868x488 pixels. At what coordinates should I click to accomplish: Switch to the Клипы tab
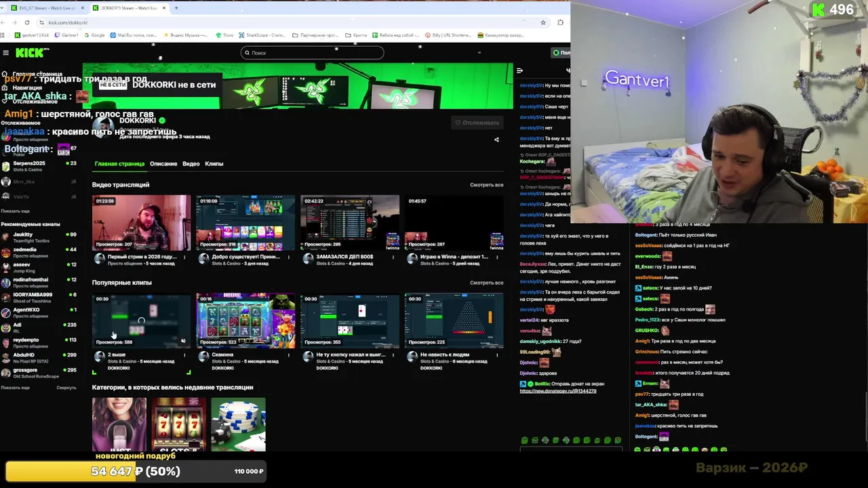[x=214, y=164]
